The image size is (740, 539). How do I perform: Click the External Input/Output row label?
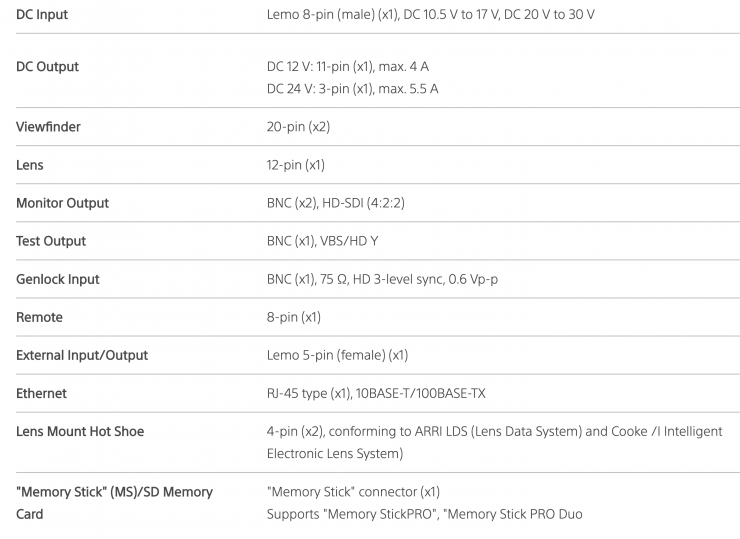click(x=81, y=355)
